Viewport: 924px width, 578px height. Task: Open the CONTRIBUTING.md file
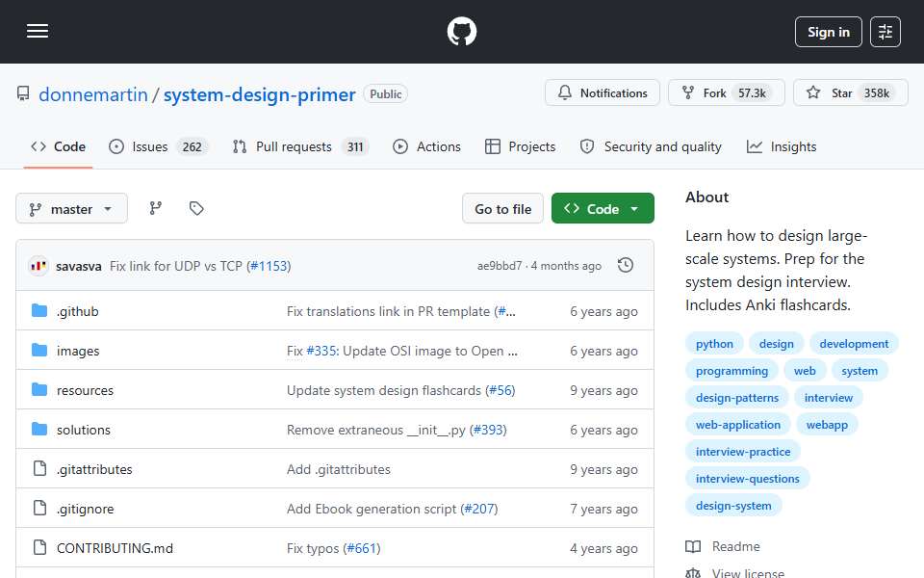pos(115,548)
